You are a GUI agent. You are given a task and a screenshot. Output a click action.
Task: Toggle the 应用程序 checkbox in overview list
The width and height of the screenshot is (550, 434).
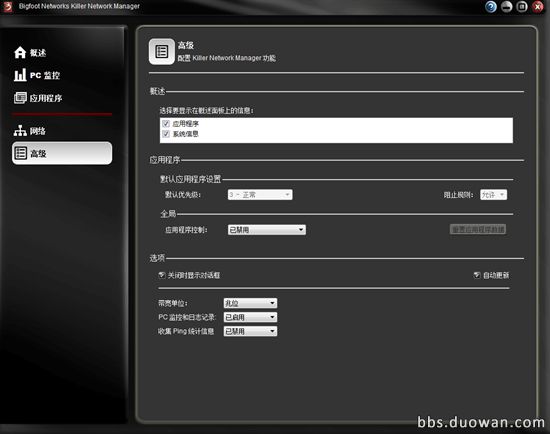(x=166, y=123)
